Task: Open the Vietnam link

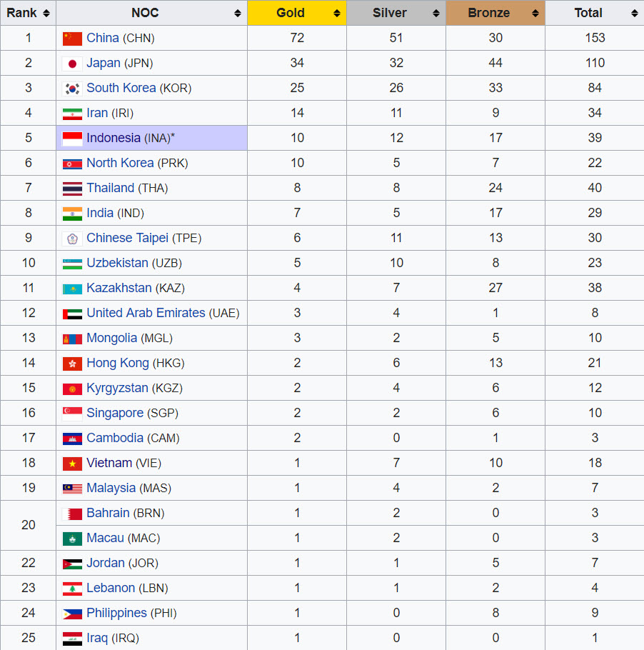Action: (x=109, y=463)
